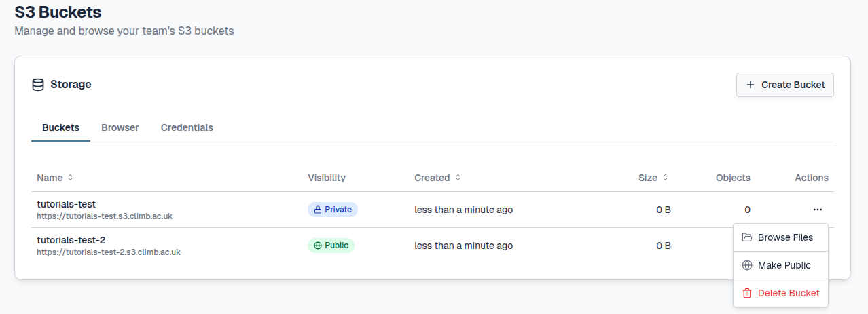Click the globe icon in Public badge
This screenshot has width=868, height=314.
pos(317,246)
